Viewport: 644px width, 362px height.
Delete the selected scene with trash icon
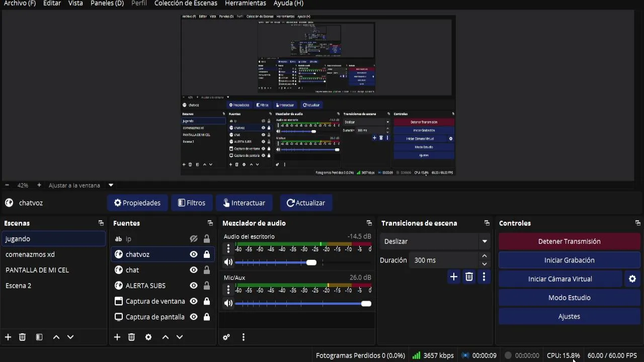click(x=22, y=337)
